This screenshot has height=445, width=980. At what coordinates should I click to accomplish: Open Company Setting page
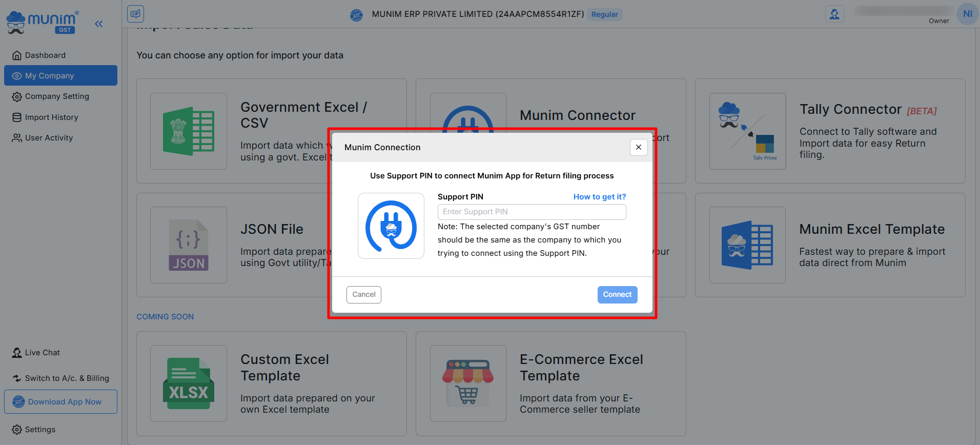tap(56, 96)
